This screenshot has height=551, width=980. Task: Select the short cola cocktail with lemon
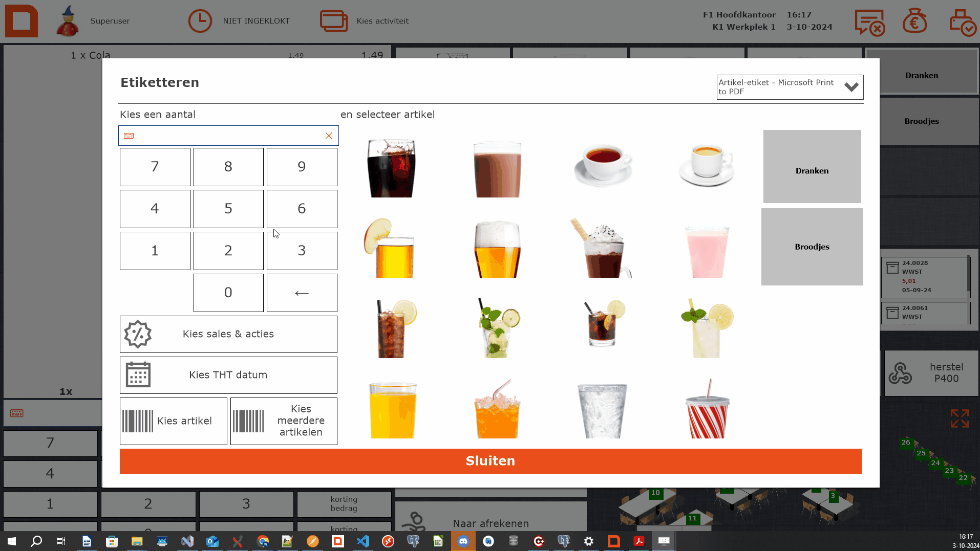[604, 323]
